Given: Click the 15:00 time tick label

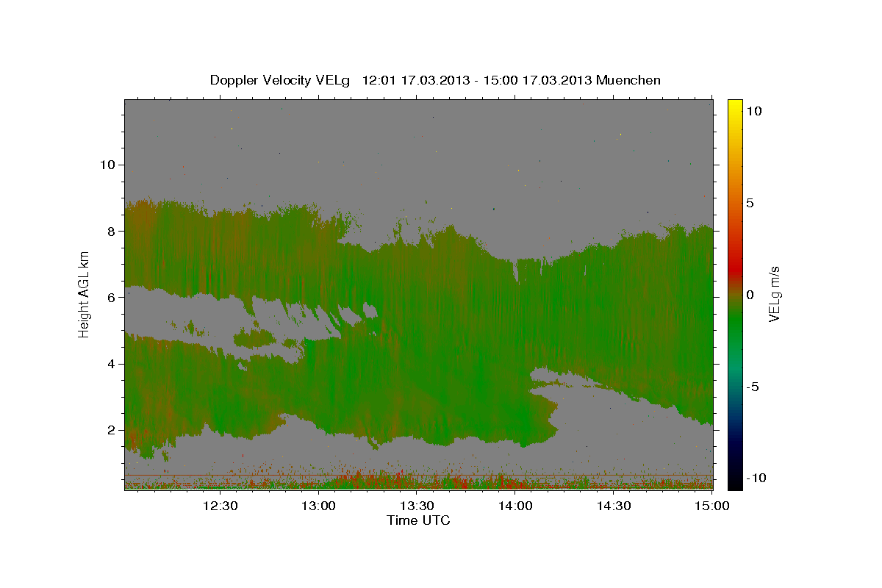Looking at the screenshot, I should (711, 506).
